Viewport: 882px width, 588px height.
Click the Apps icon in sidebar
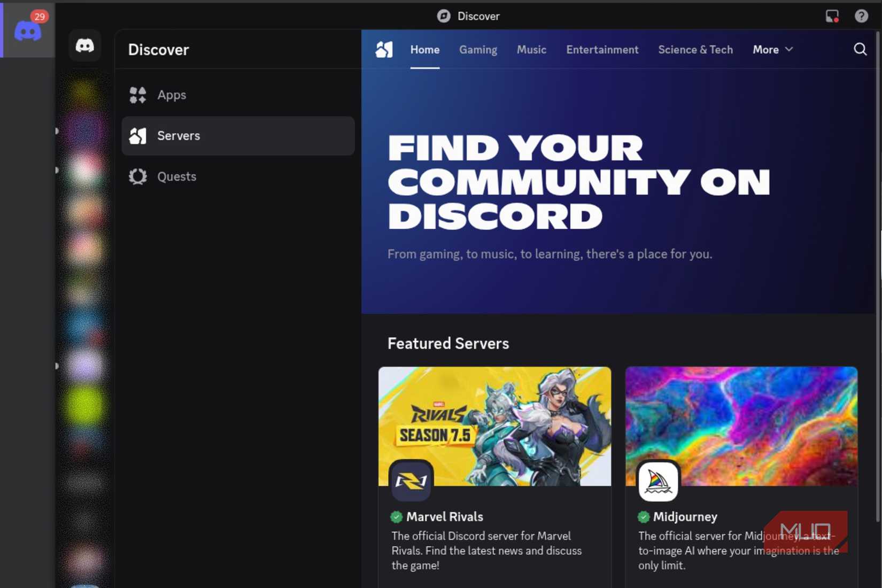[137, 95]
